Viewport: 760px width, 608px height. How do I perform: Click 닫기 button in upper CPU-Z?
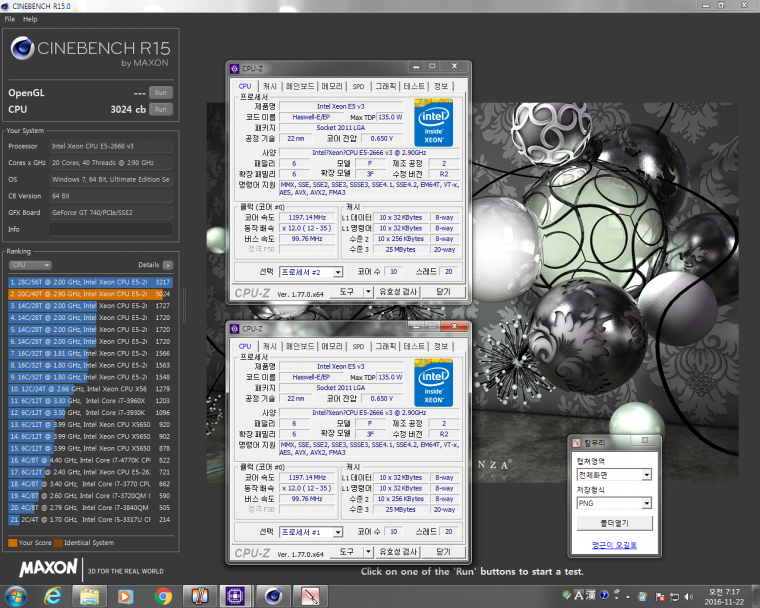[x=443, y=291]
